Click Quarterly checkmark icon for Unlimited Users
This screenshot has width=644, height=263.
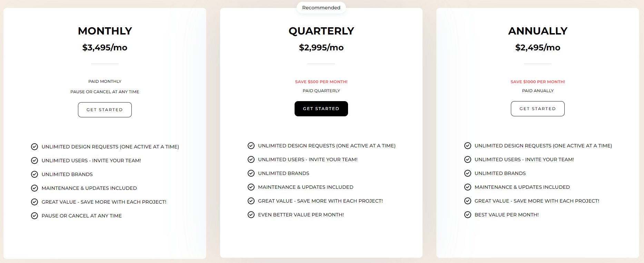click(x=251, y=159)
